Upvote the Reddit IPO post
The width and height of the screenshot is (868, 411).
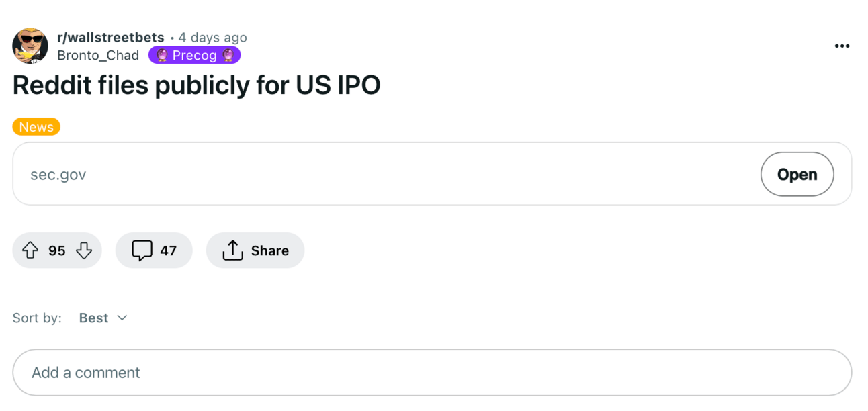click(x=30, y=250)
